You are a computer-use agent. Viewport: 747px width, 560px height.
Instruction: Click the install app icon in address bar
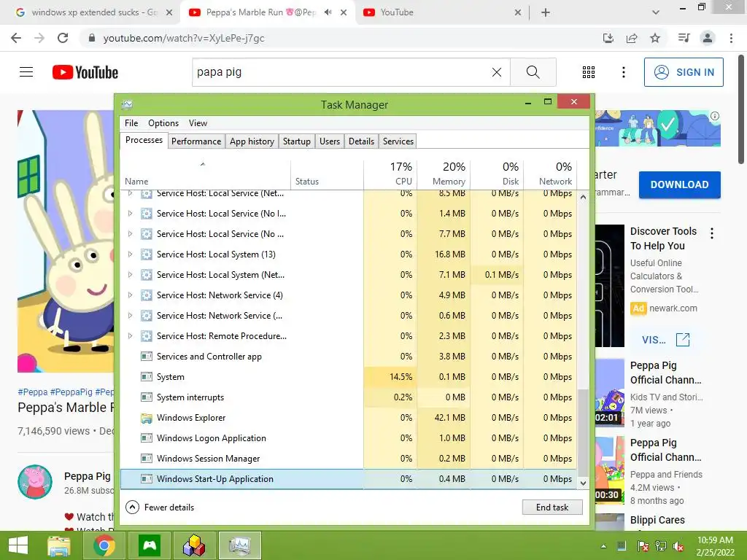click(x=608, y=38)
